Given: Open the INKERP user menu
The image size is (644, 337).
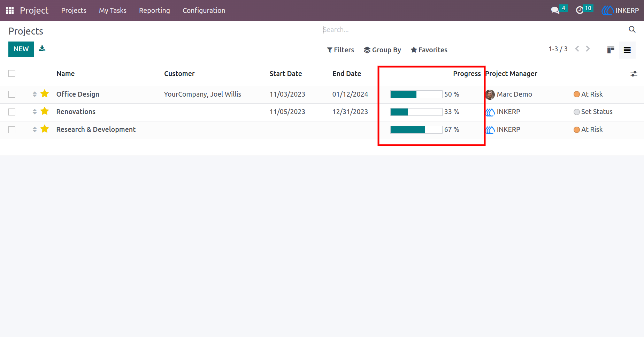Looking at the screenshot, I should point(620,10).
